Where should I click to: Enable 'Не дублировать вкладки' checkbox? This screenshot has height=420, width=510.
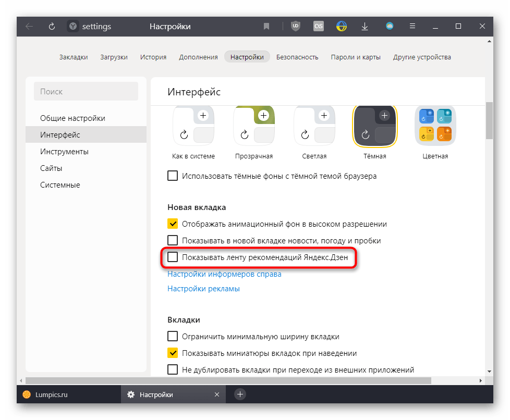(x=173, y=369)
